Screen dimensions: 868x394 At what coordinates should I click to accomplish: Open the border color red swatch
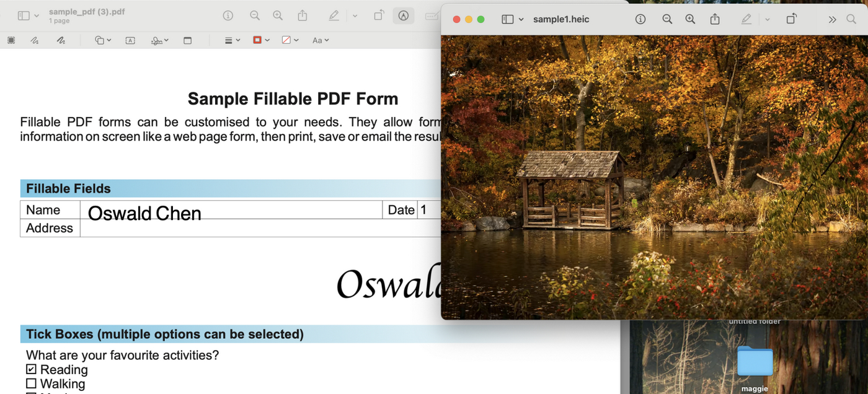(257, 40)
